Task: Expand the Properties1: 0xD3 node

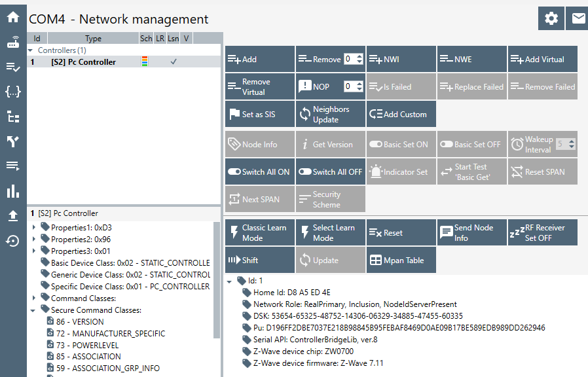Action: click(34, 227)
